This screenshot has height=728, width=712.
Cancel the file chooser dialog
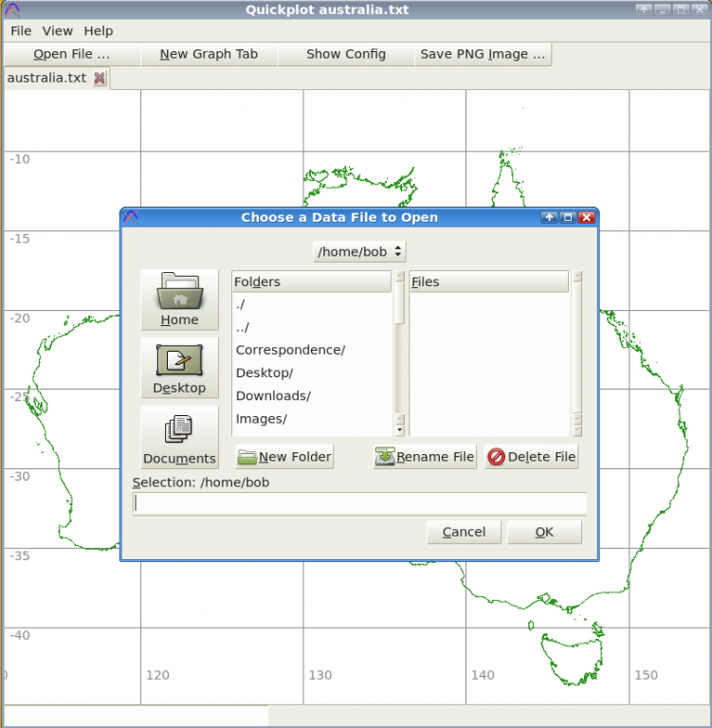(464, 532)
